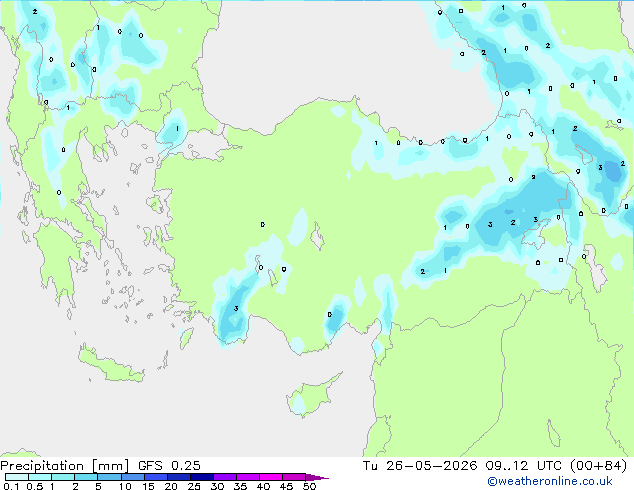Click the 0.1–0.5 mm legend swatch
This screenshot has width=634, height=490.
point(17,477)
